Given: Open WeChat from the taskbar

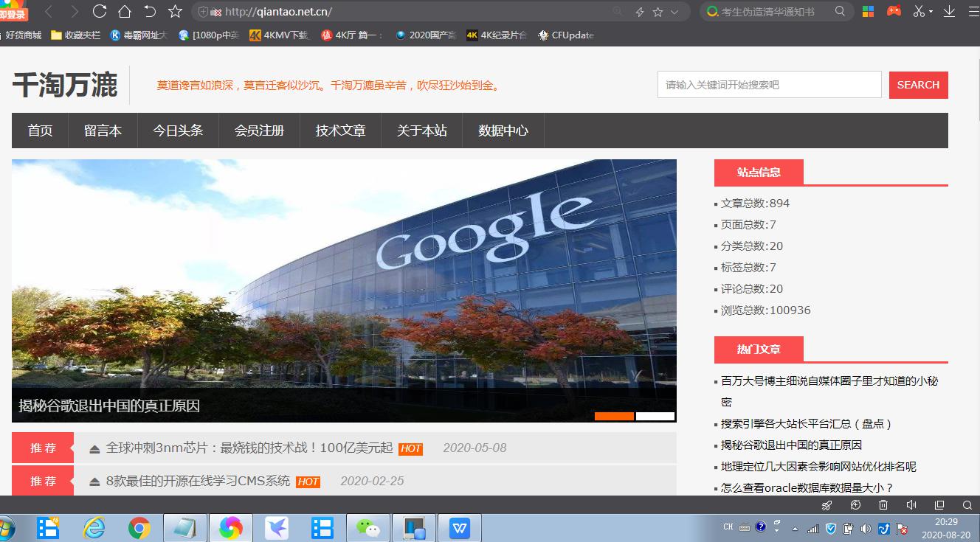Looking at the screenshot, I should click(367, 528).
